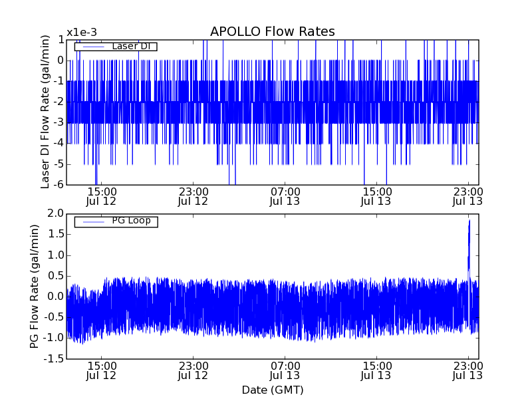Click the '-1.5' tick on PG plot
The width and height of the screenshot is (532, 399).
54,358
